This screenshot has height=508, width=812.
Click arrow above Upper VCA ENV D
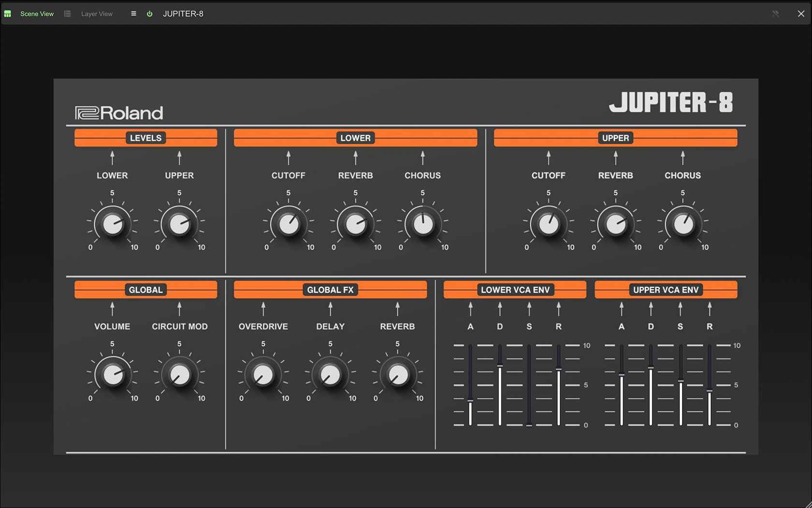[651, 309]
